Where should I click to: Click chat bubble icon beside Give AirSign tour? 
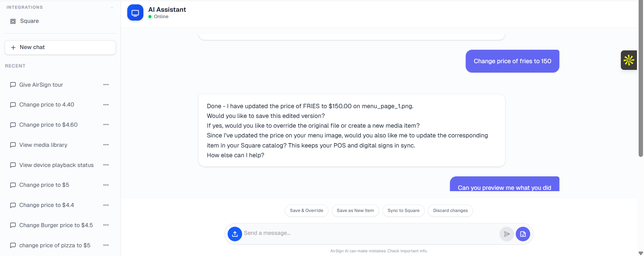(13, 85)
